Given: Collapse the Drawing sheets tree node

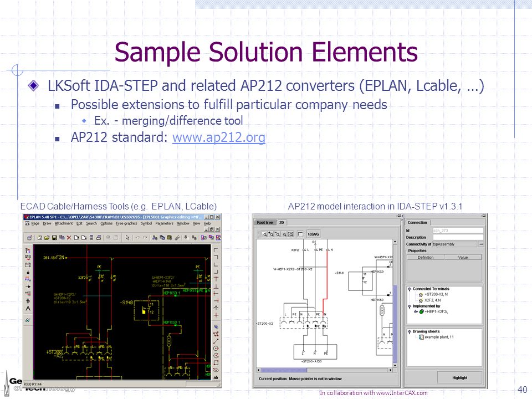Looking at the screenshot, I should point(410,332).
